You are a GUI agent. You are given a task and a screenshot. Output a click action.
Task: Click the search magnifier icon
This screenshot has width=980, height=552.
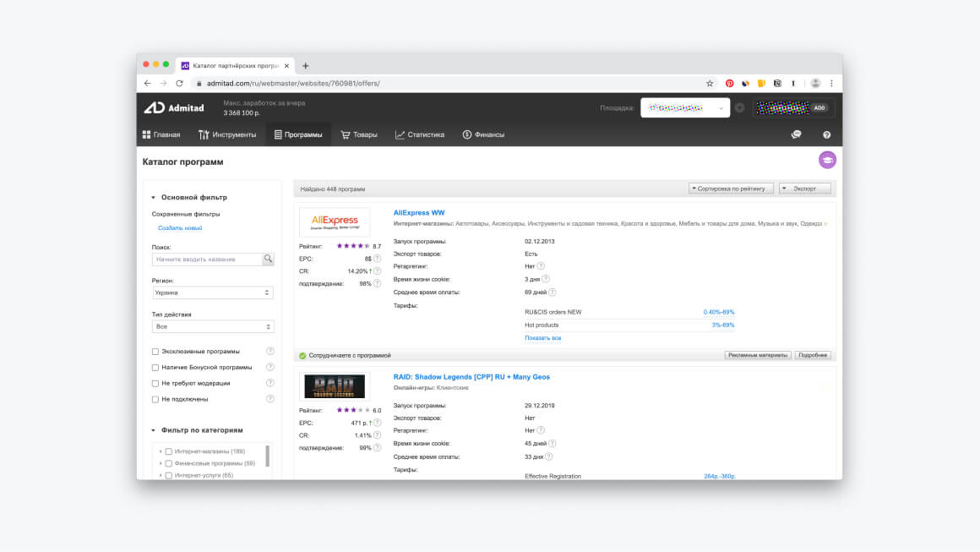click(x=268, y=259)
